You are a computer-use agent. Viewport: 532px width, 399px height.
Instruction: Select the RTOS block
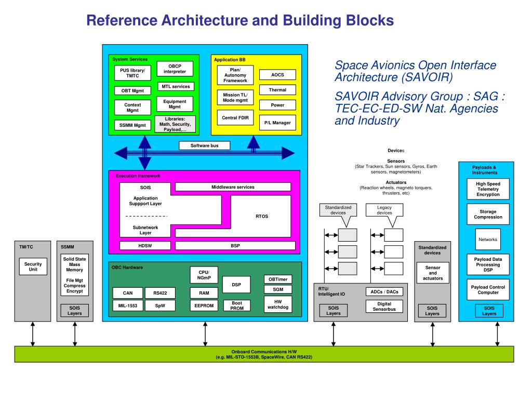click(262, 216)
